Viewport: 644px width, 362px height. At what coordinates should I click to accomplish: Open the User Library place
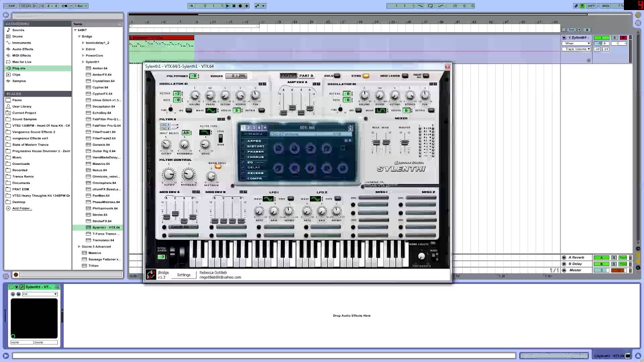[22, 106]
